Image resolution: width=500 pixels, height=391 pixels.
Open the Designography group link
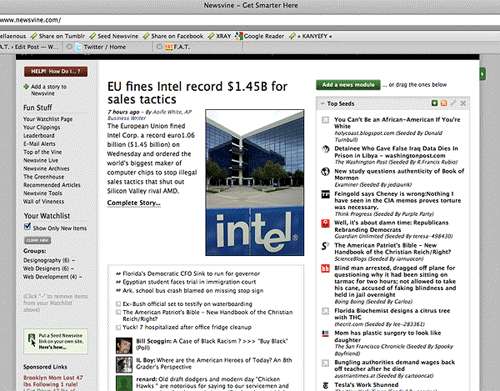tap(46, 260)
